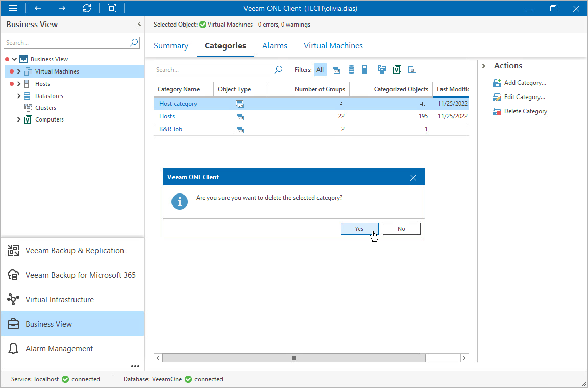Click the Computers V icon in tree
This screenshot has width=588, height=388.
(x=28, y=119)
